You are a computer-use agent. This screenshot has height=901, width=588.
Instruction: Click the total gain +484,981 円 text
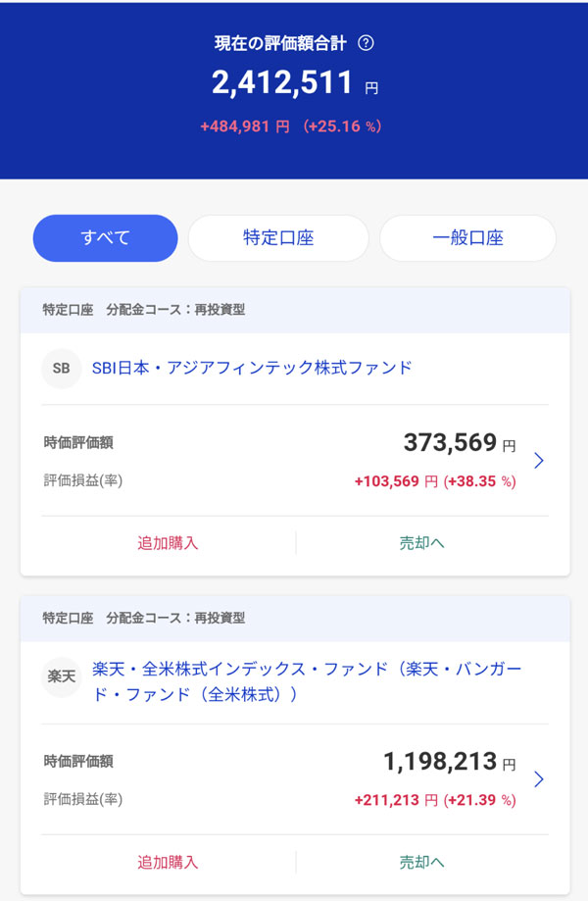point(244,126)
